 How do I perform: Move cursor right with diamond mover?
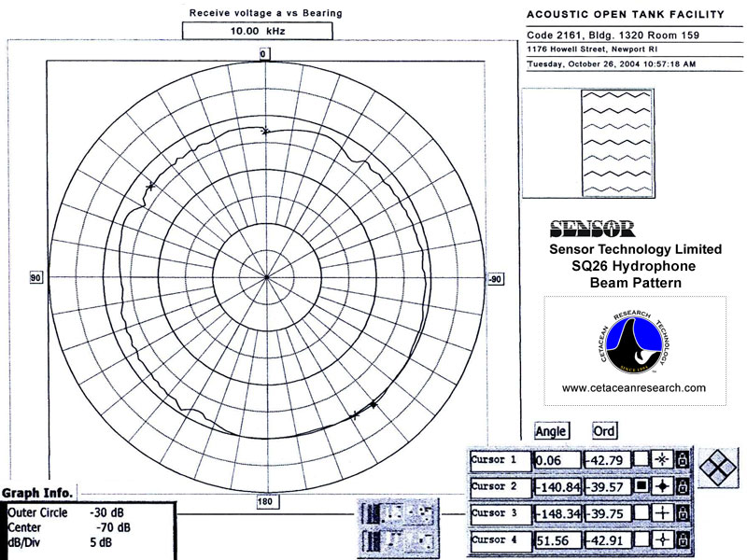pos(728,468)
